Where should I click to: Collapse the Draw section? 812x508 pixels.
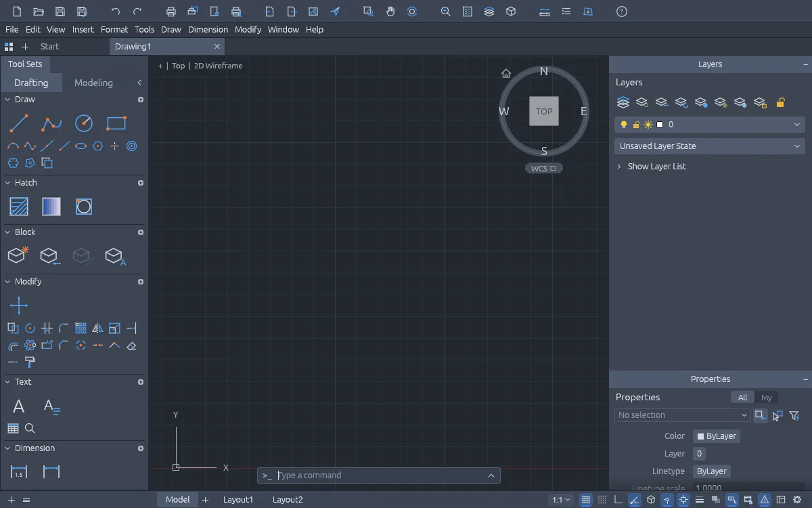8,100
